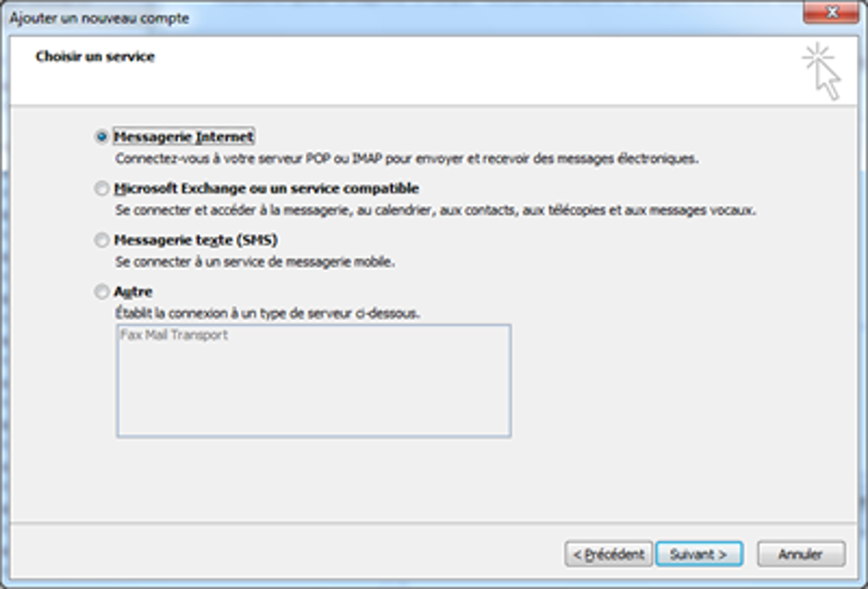This screenshot has width=868, height=589.
Task: Select Fax Mail Transport in the list
Action: [x=173, y=334]
